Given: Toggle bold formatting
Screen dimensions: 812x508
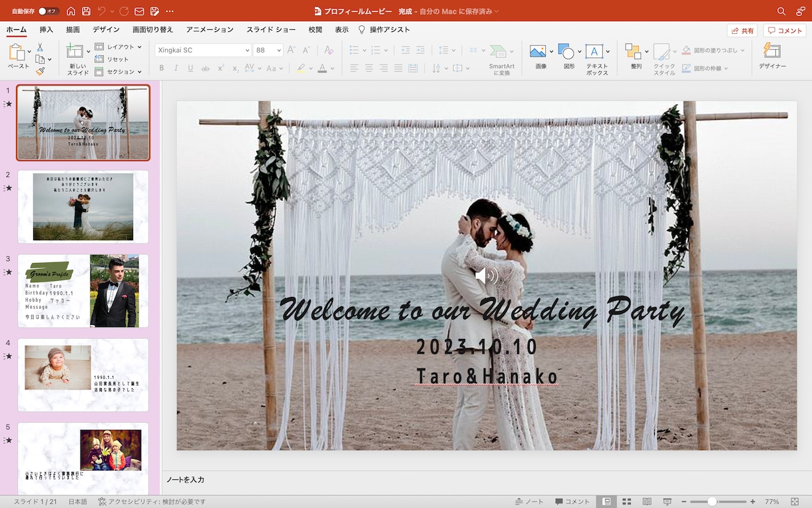Looking at the screenshot, I should coord(161,68).
